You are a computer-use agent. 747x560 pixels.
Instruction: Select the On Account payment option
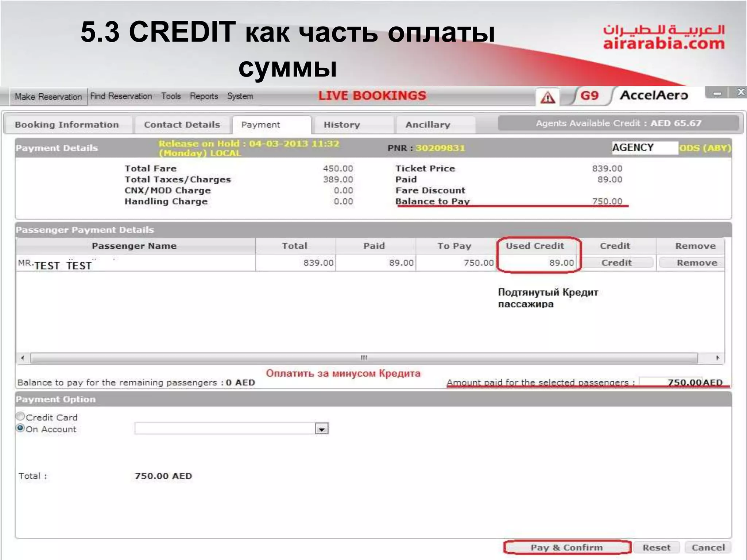coord(20,428)
